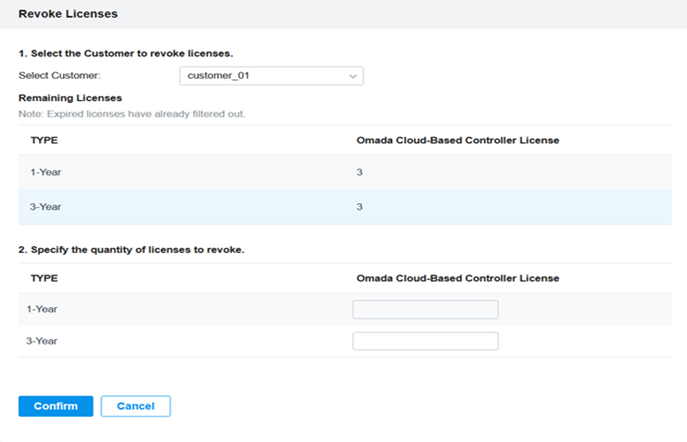Click the 1-Year label in the quantity table
This screenshot has height=442, width=687.
click(42, 309)
